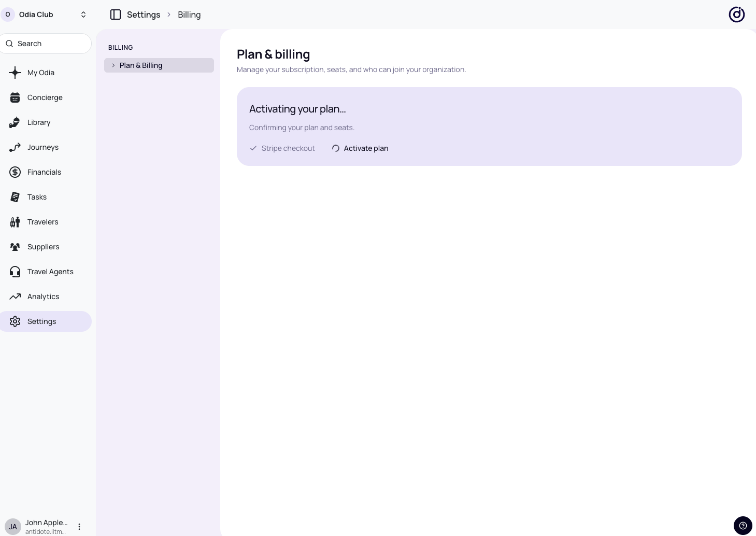Click the Suppliers people icon
This screenshot has height=536, width=756.
15,247
